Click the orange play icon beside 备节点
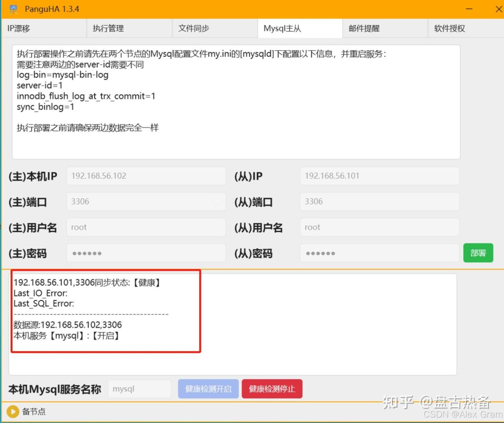Image resolution: width=504 pixels, height=423 pixels. pos(13,412)
